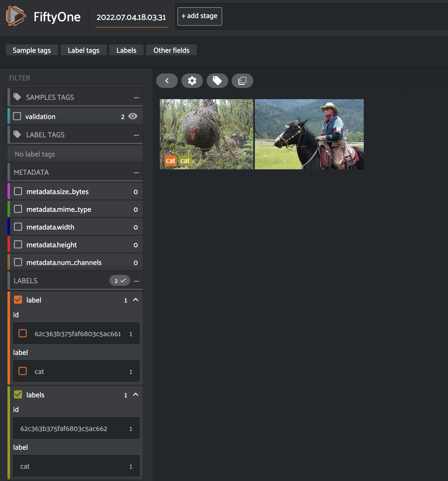The image size is (448, 481).
Task: Click the tag icon beside SAMPLES TAGS
Action: point(17,97)
